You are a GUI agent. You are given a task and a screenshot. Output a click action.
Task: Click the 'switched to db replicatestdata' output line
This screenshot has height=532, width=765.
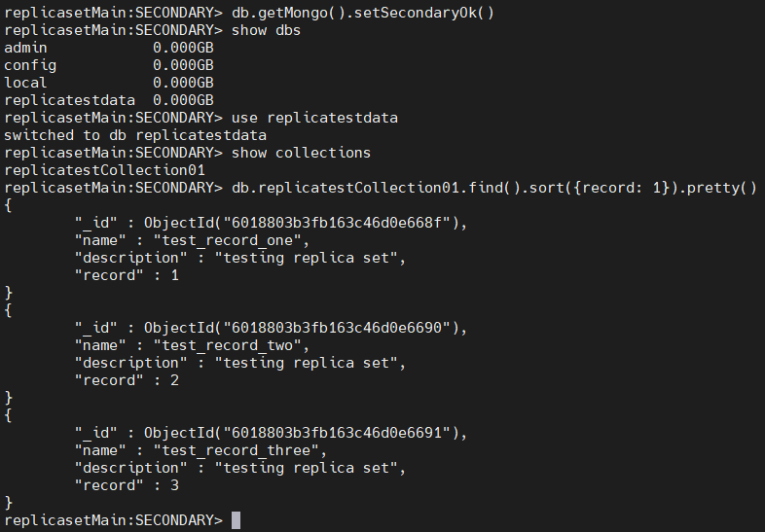click(135, 135)
